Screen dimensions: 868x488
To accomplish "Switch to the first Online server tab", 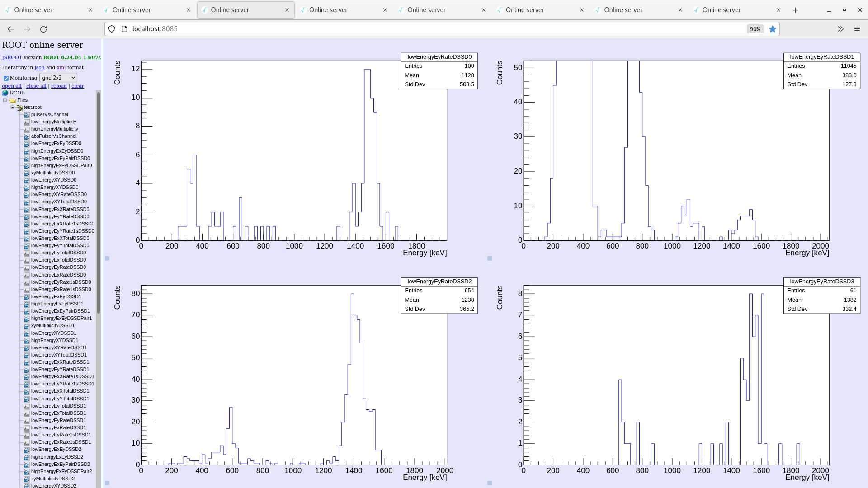I will pos(49,10).
